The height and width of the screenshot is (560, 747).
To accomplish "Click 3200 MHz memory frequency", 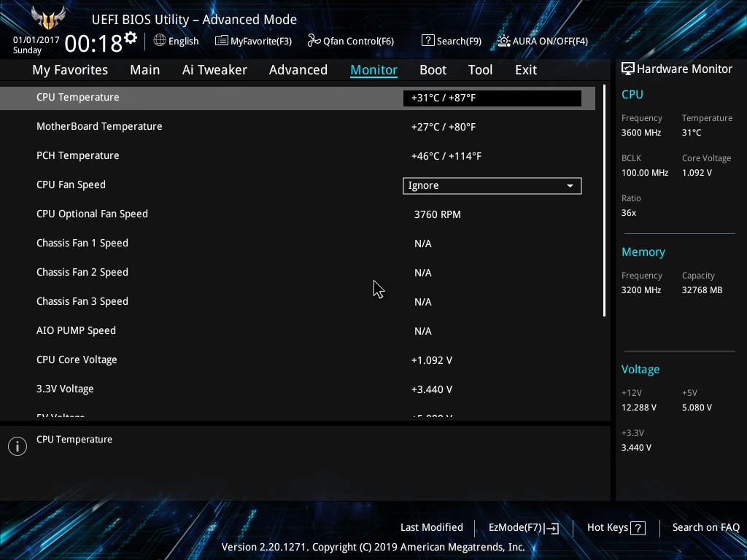I will pos(641,290).
